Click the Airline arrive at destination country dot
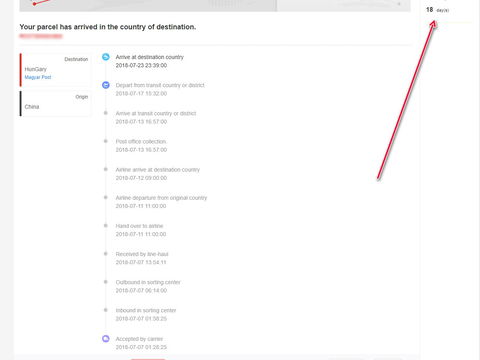The width and height of the screenshot is (480, 360). [106, 169]
